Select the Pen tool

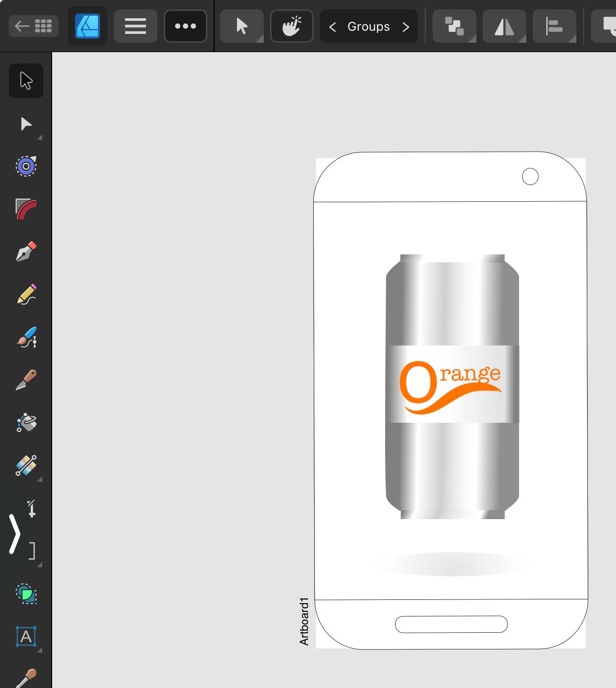click(26, 252)
